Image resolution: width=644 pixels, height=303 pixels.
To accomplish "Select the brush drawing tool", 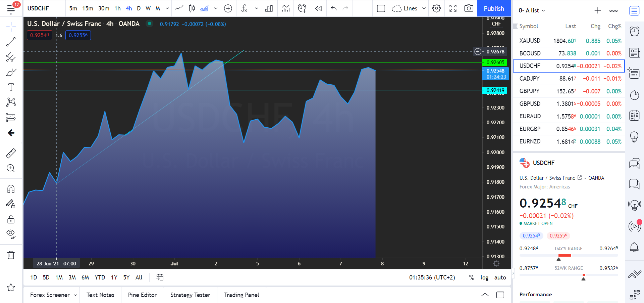I will (11, 72).
